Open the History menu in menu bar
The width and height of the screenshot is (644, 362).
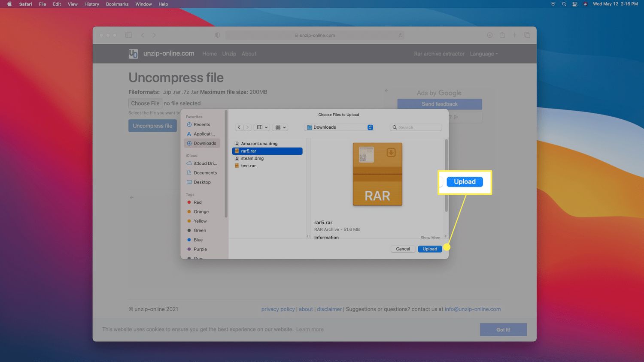click(x=91, y=4)
